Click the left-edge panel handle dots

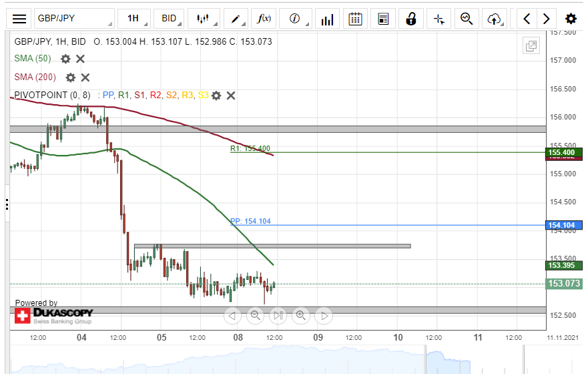(x=7, y=204)
